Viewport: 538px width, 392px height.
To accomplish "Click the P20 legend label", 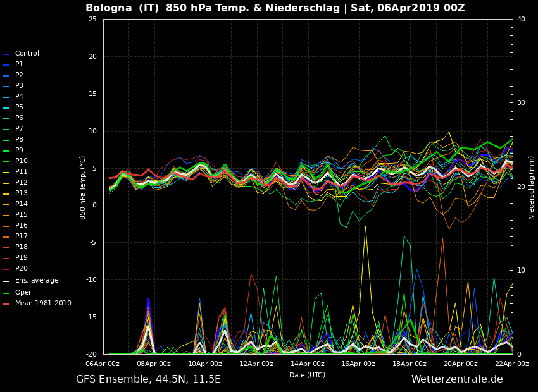I will [21, 269].
